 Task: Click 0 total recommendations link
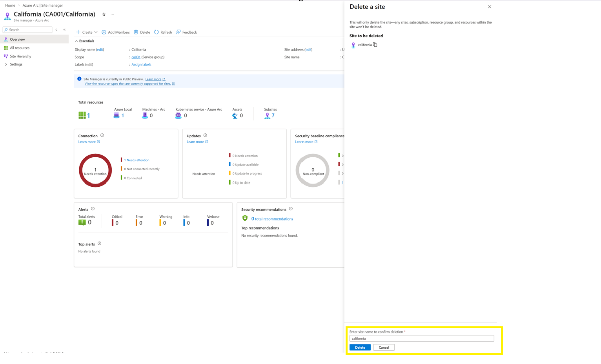272,219
